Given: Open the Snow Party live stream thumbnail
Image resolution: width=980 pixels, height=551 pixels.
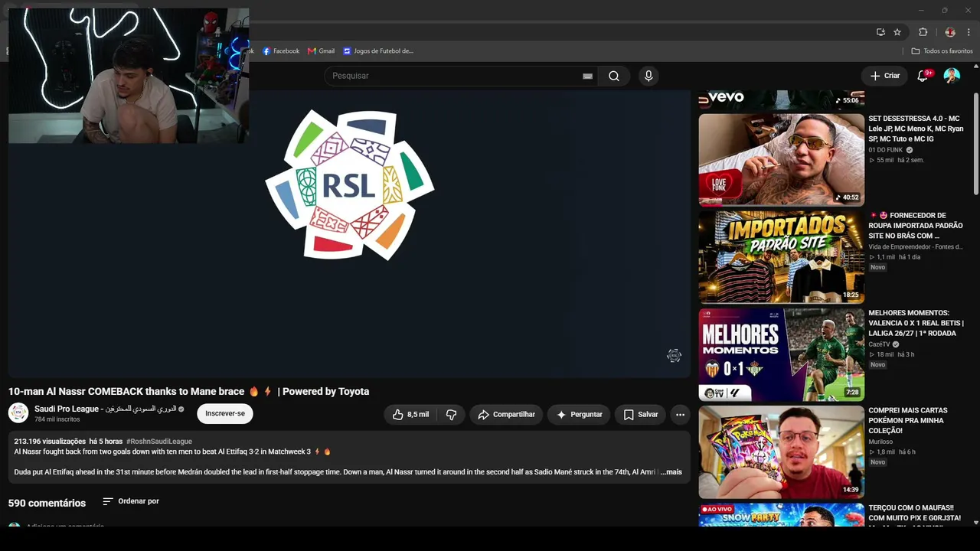Looking at the screenshot, I should [781, 514].
